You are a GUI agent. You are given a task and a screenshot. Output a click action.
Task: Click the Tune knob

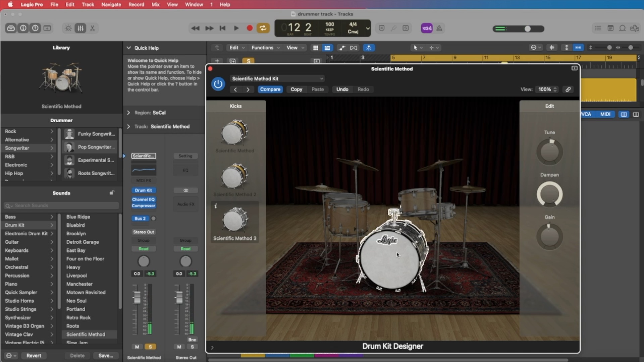549,152
